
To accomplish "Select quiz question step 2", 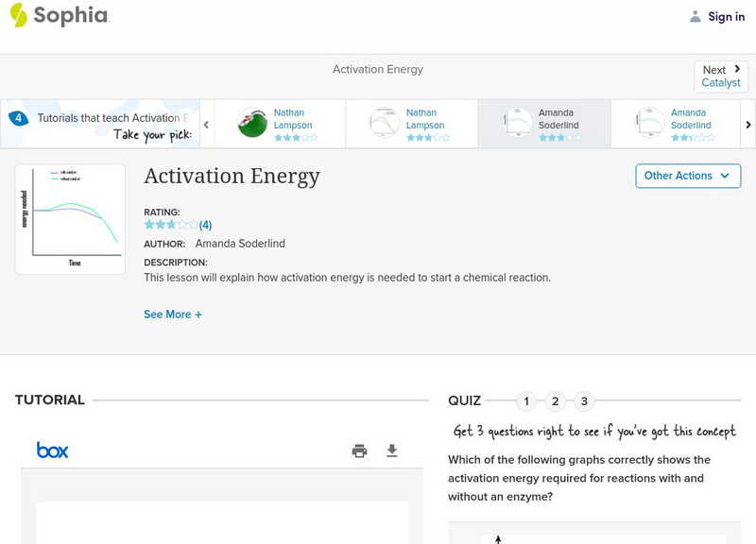I will coord(555,400).
